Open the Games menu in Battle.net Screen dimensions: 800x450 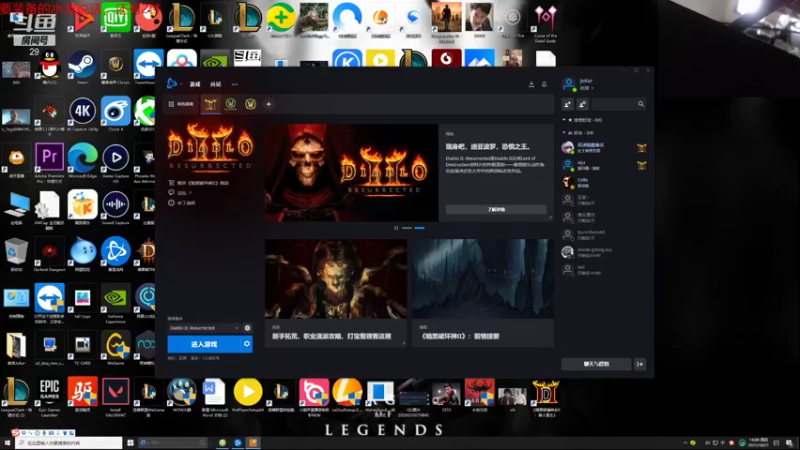[x=195, y=84]
